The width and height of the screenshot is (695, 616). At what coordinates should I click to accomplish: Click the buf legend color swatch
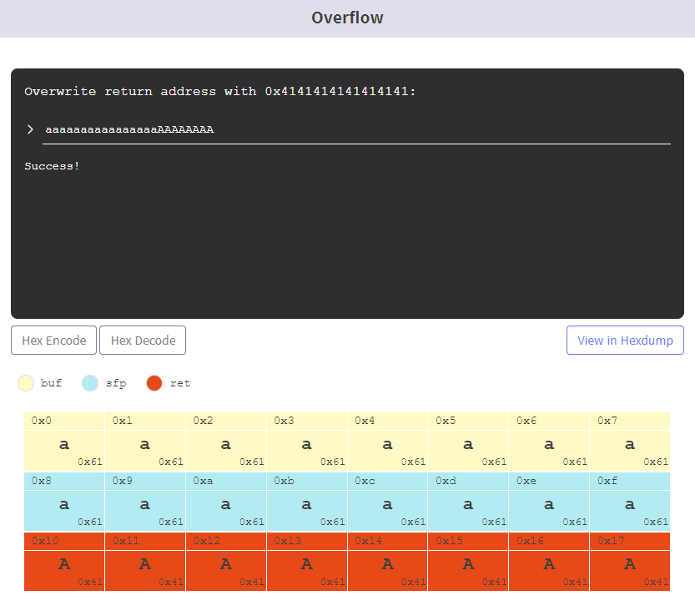(26, 383)
